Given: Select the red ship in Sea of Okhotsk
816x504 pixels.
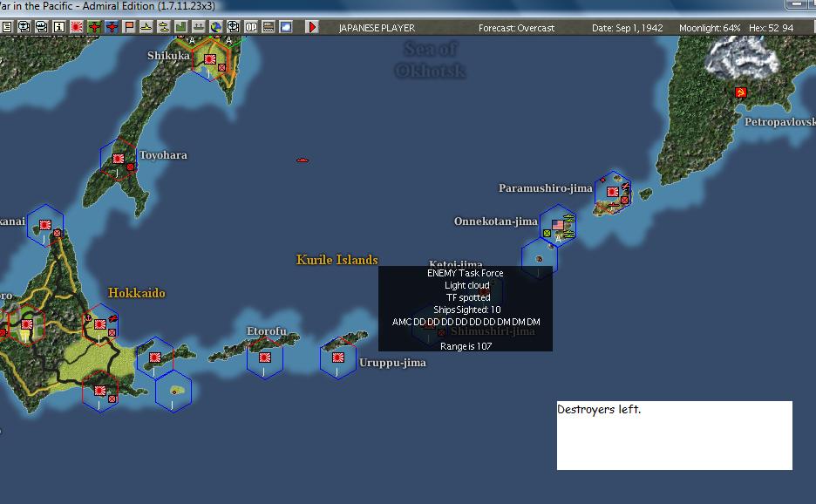Looking at the screenshot, I should pos(303,160).
